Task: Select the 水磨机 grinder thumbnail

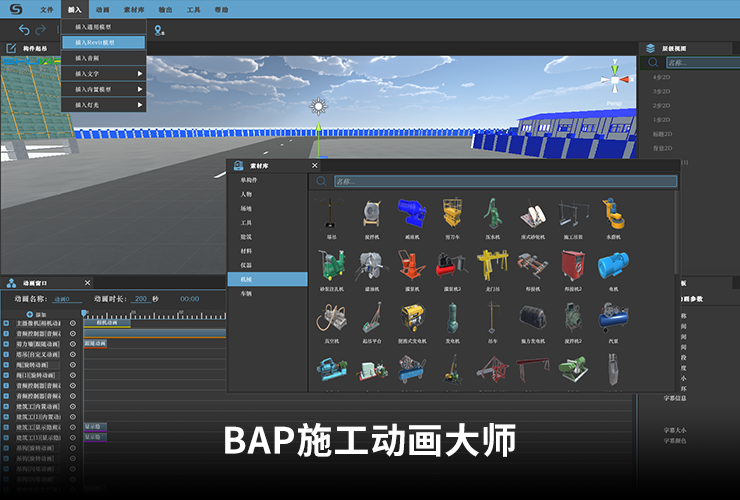Action: tap(613, 213)
